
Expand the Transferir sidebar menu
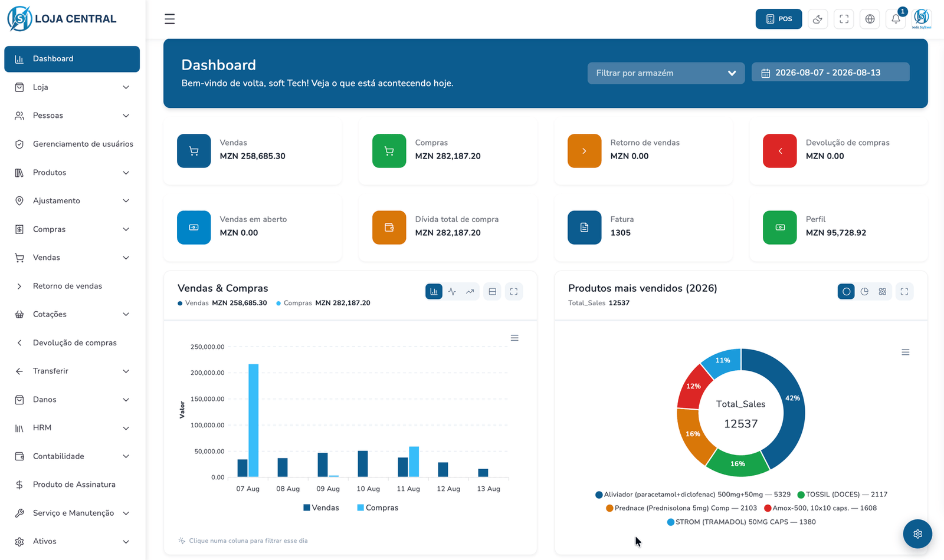72,371
